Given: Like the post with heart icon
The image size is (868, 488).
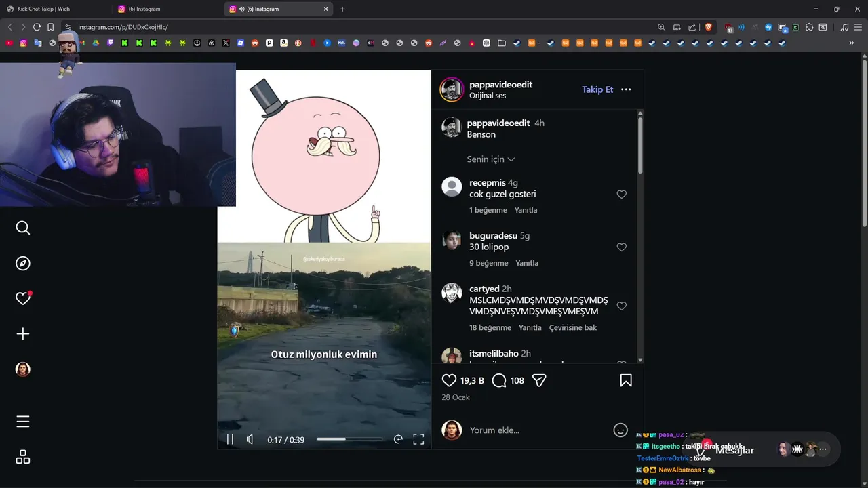Looking at the screenshot, I should pos(449,380).
